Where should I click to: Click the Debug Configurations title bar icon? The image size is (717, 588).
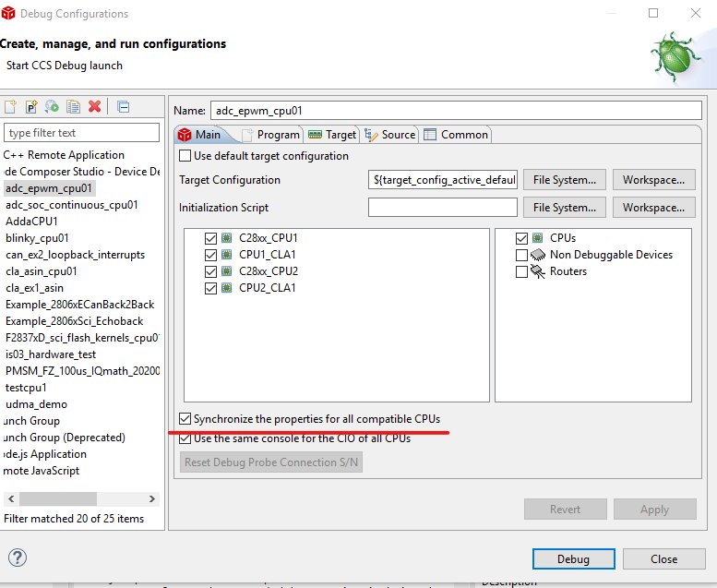[8, 13]
